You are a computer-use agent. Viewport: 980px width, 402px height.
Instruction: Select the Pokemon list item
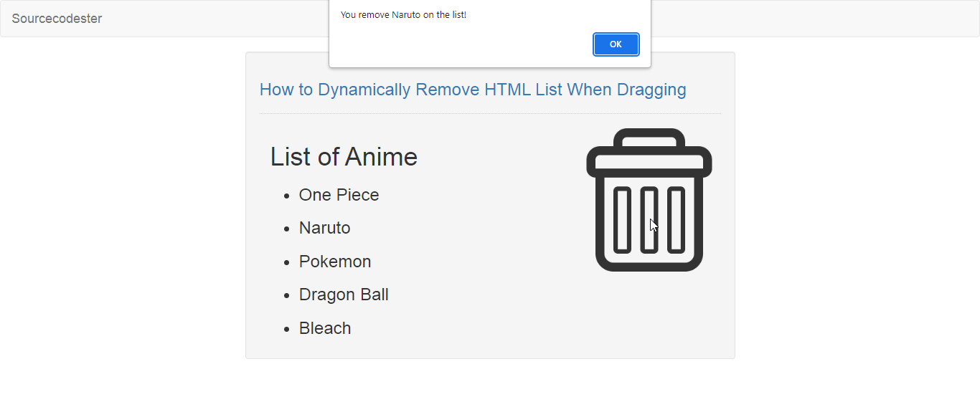pyautogui.click(x=335, y=262)
